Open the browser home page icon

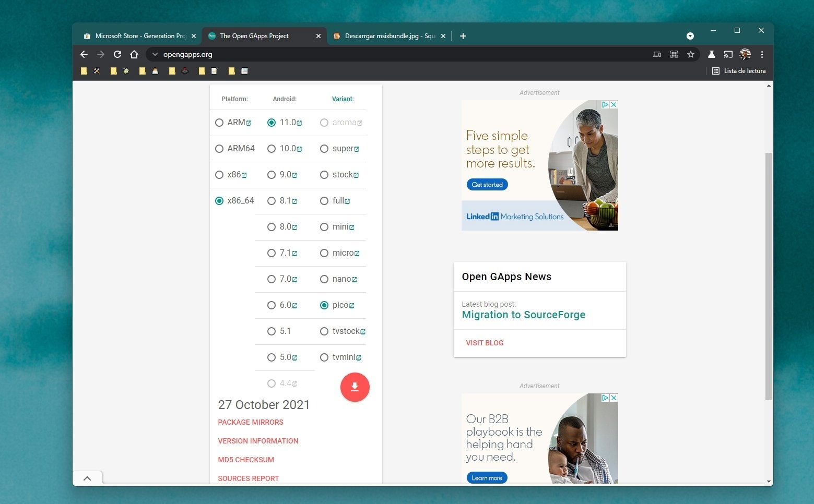(134, 54)
